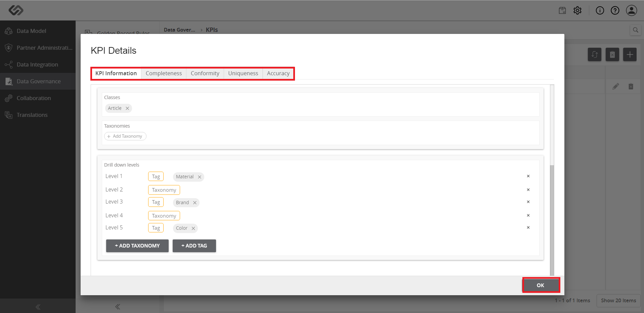
Task: Open Partner Administration in sidebar
Action: [x=38, y=48]
